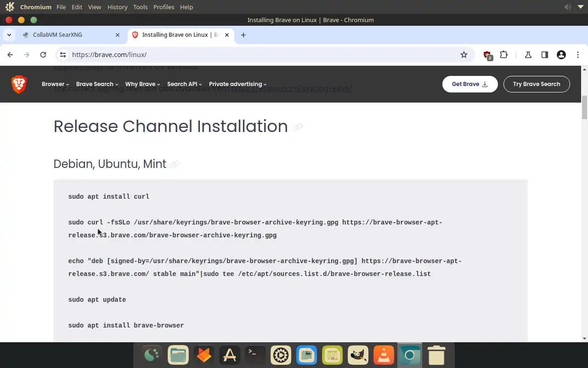Select the Installing Brave on Linux tab
Viewport: 588px width, 368px height.
[181, 35]
